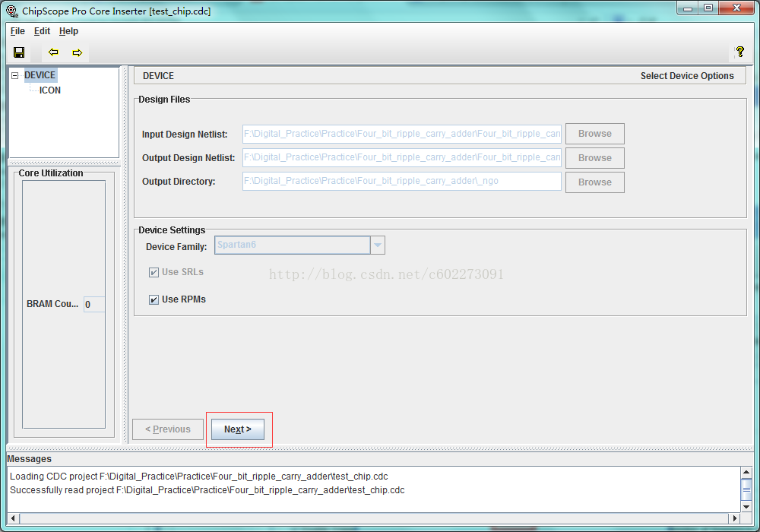
Task: Select DEVICE in the tree
Action: point(40,75)
